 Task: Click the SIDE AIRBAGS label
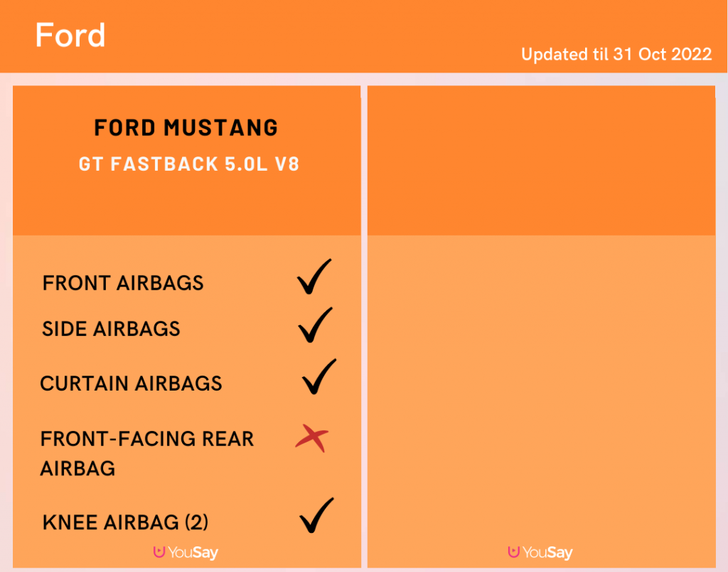click(111, 329)
